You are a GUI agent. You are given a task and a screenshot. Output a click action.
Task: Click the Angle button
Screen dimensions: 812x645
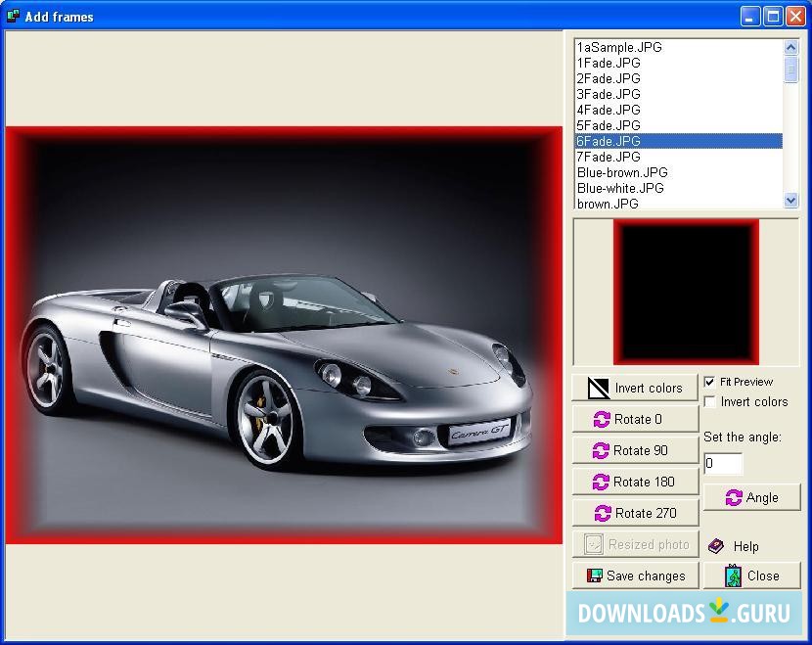point(751,497)
